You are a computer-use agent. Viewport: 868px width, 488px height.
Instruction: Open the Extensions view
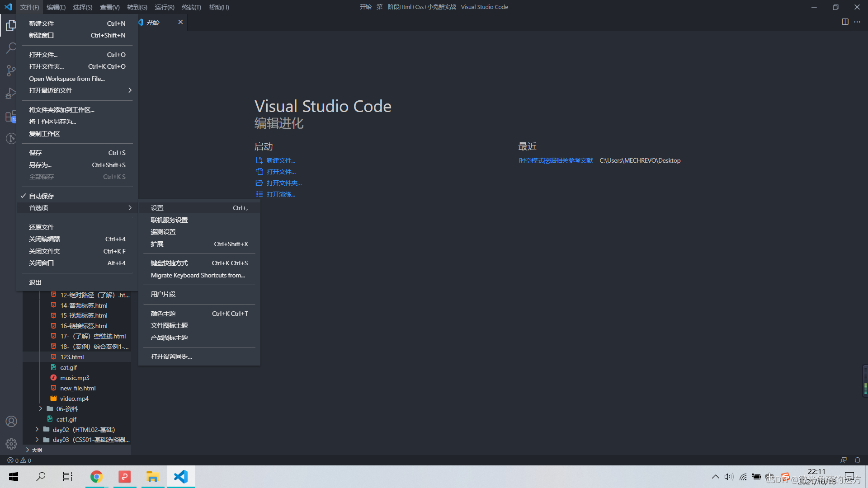(x=11, y=116)
